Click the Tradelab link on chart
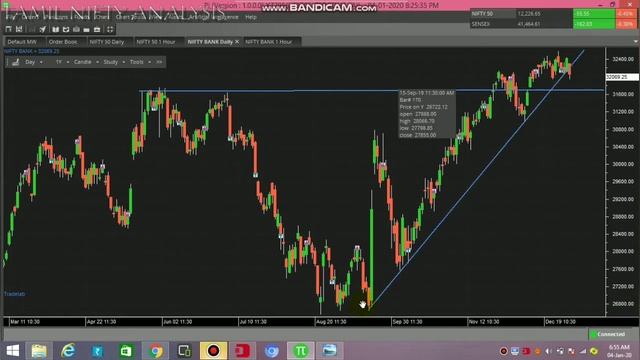This screenshot has width=640, height=360. tap(14, 294)
